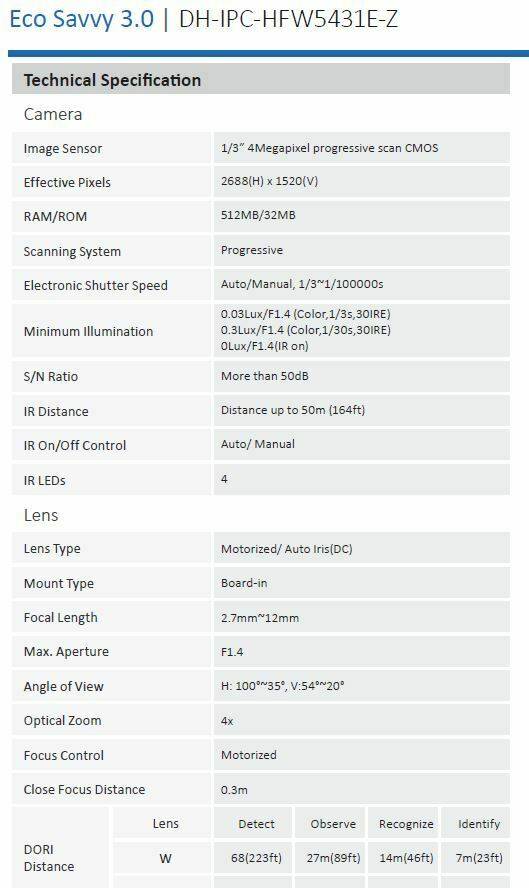The image size is (529, 888).
Task: Click the Angle of View value cell
Action: tap(362, 686)
